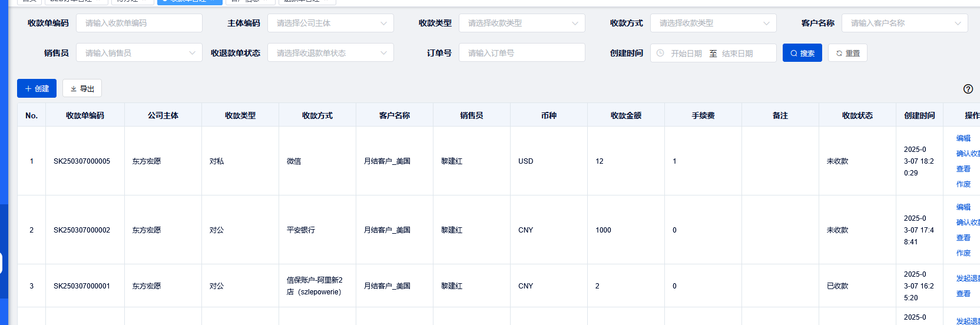Open the 主体编码 company dropdown
Screen dimensions: 980x325
(x=330, y=23)
